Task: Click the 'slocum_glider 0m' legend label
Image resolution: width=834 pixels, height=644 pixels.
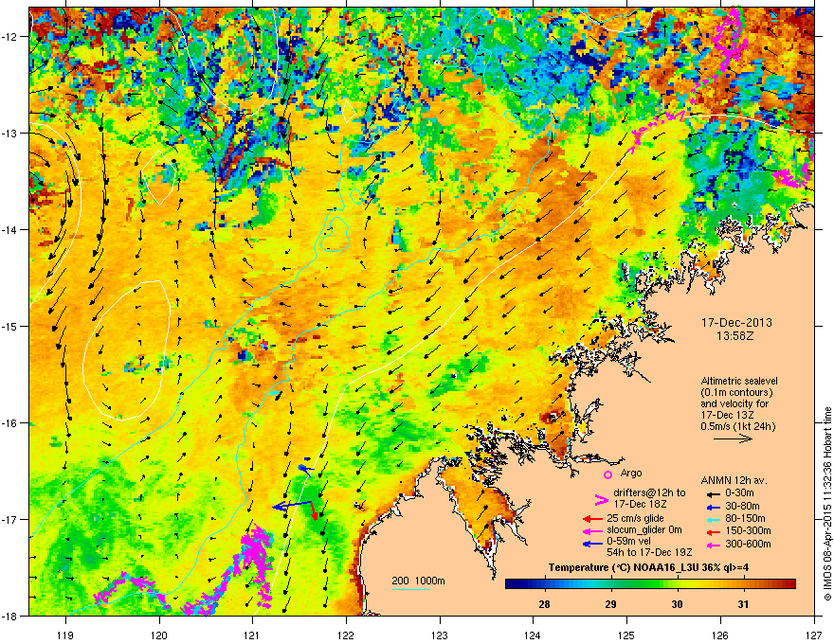Action: [x=644, y=530]
